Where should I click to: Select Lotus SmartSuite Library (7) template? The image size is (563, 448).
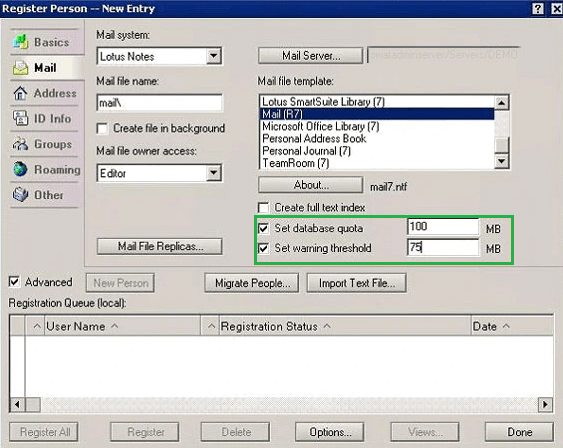[x=376, y=102]
